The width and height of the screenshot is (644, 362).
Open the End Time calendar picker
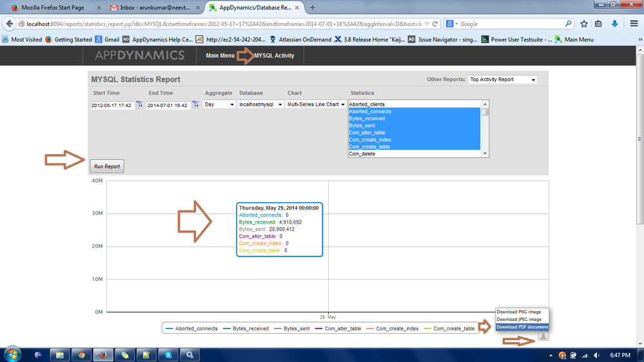(195, 105)
